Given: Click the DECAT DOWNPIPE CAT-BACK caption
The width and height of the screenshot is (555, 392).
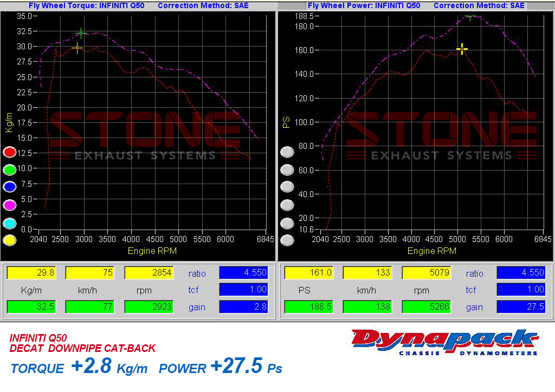Looking at the screenshot, I should pyautogui.click(x=82, y=349).
